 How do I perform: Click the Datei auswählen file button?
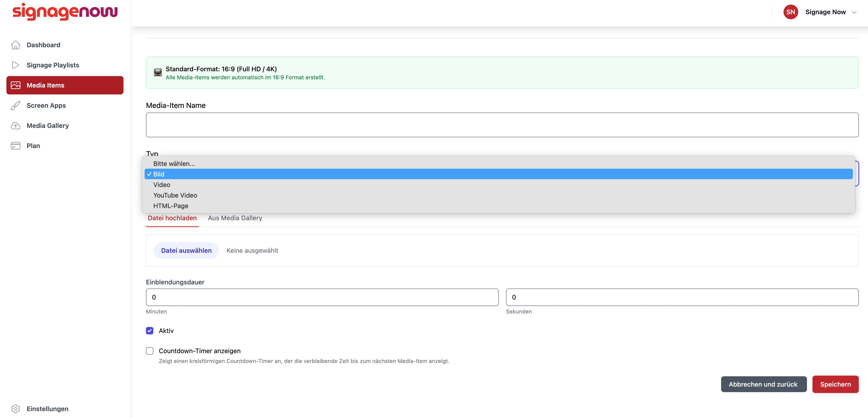coord(186,250)
